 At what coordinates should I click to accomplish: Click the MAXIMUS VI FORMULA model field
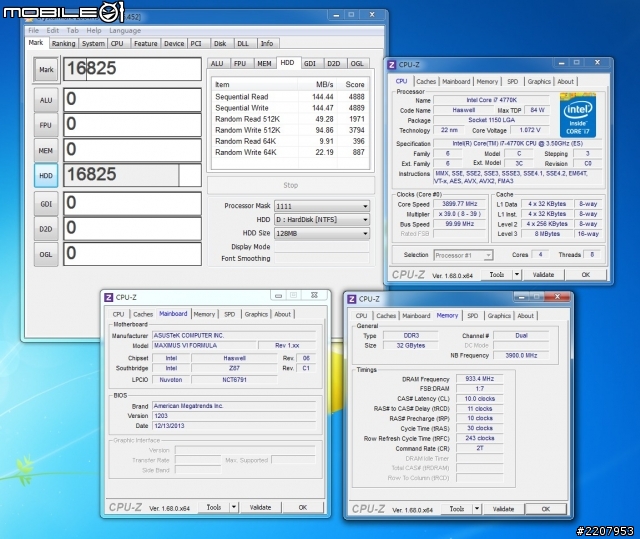(204, 346)
